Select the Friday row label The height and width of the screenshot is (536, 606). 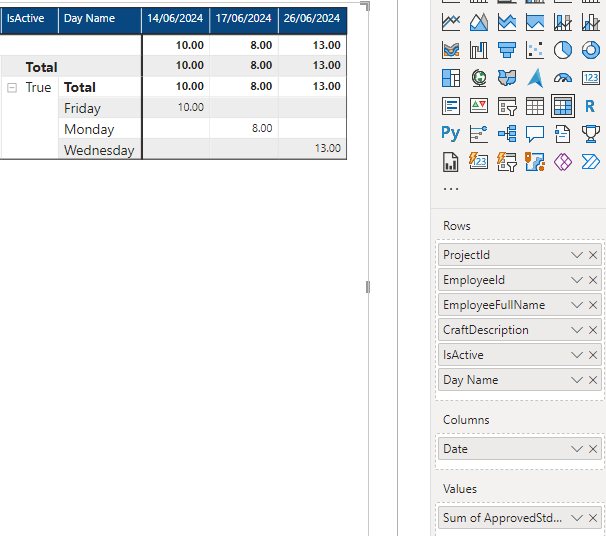coord(82,108)
